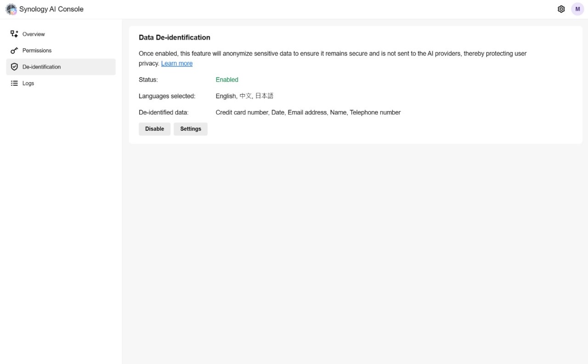
Task: Click the de-identified data types list
Action: pyautogui.click(x=308, y=112)
